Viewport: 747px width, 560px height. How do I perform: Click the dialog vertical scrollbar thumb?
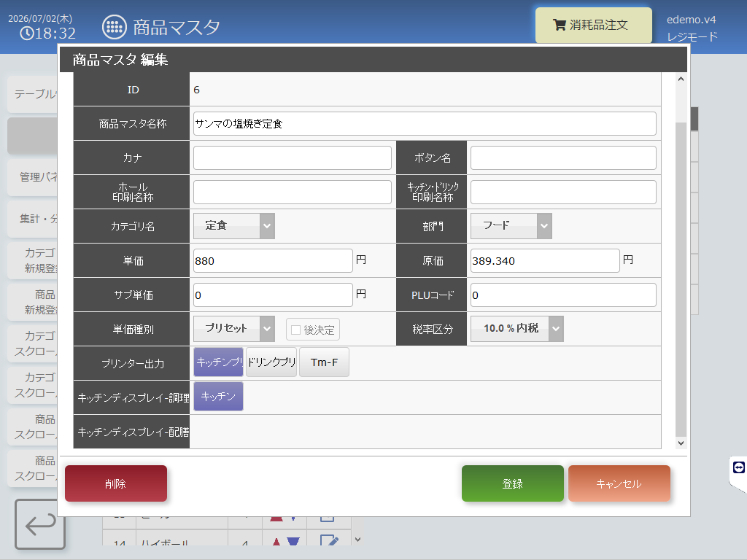(x=681, y=279)
